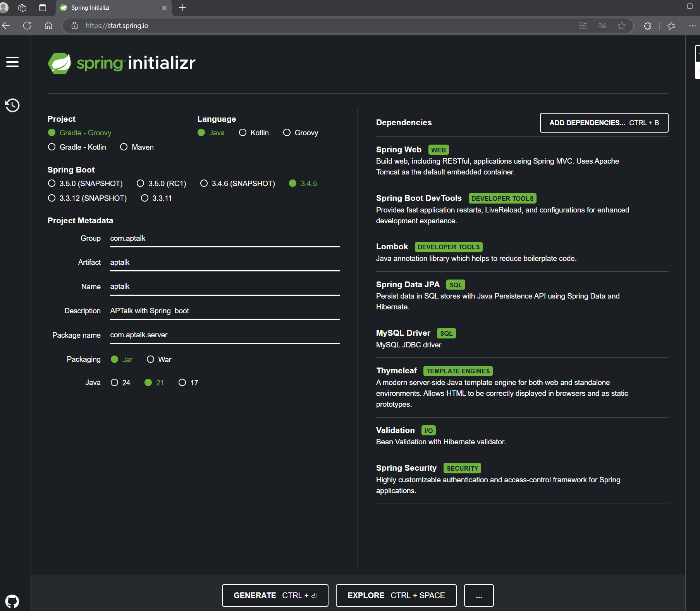Select Spring Boot 3.3.12 (SNAPSHOT)

[x=87, y=198]
